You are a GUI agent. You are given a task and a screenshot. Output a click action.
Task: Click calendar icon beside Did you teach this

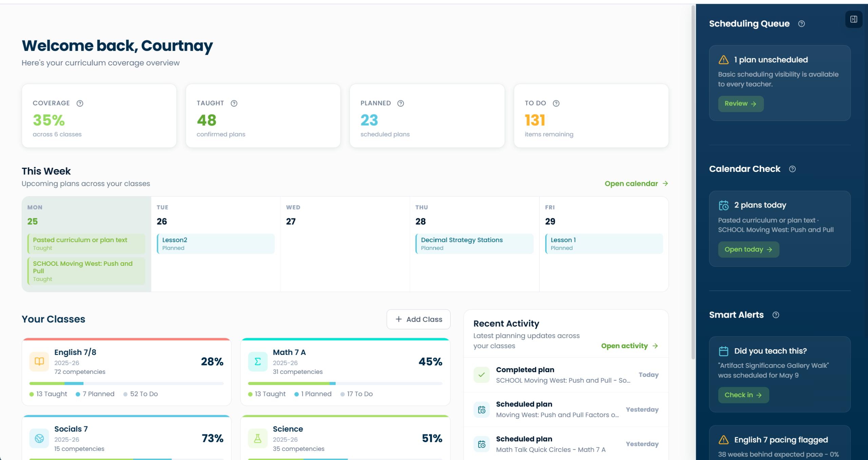[x=724, y=351]
